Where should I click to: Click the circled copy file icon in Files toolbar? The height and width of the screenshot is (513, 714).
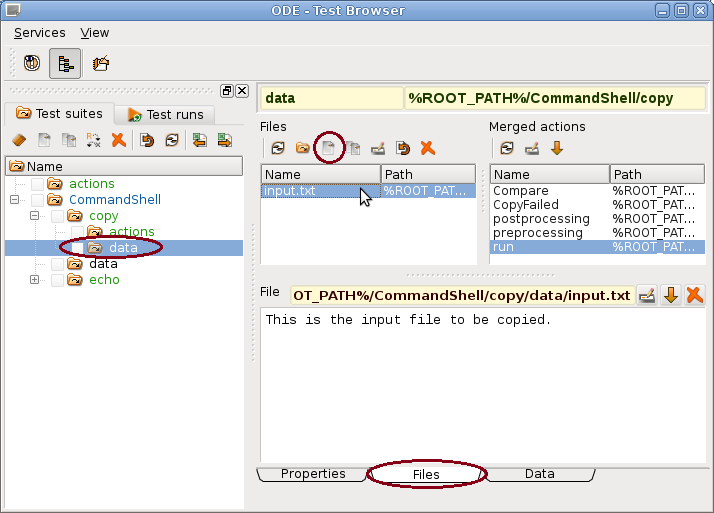pyautogui.click(x=327, y=148)
